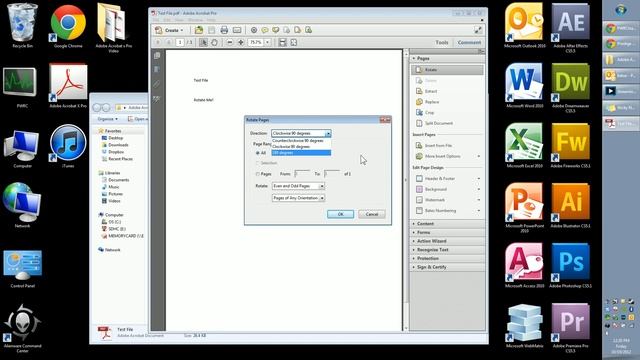
Task: Open Google Chrome desktop shortcut
Action: point(68,27)
